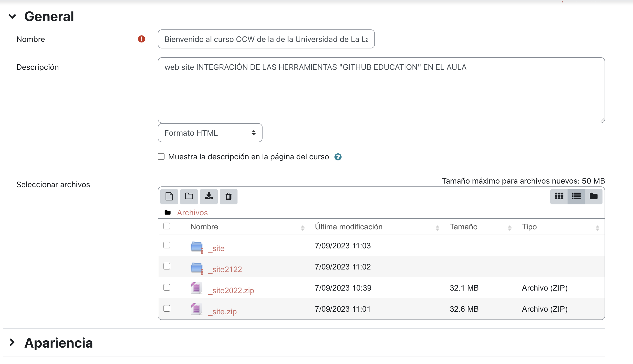
Task: Sort files by Tamaño arrows
Action: pos(510,228)
